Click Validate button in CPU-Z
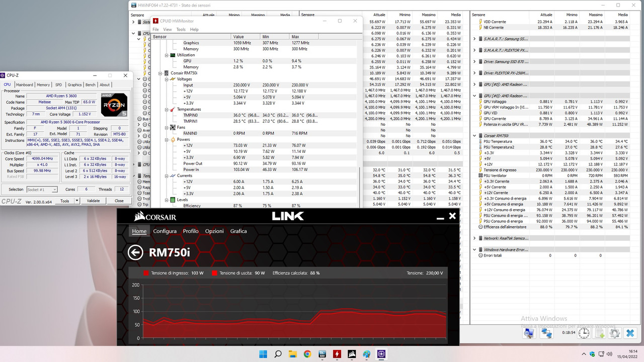Image resolution: width=644 pixels, height=362 pixels. point(94,201)
